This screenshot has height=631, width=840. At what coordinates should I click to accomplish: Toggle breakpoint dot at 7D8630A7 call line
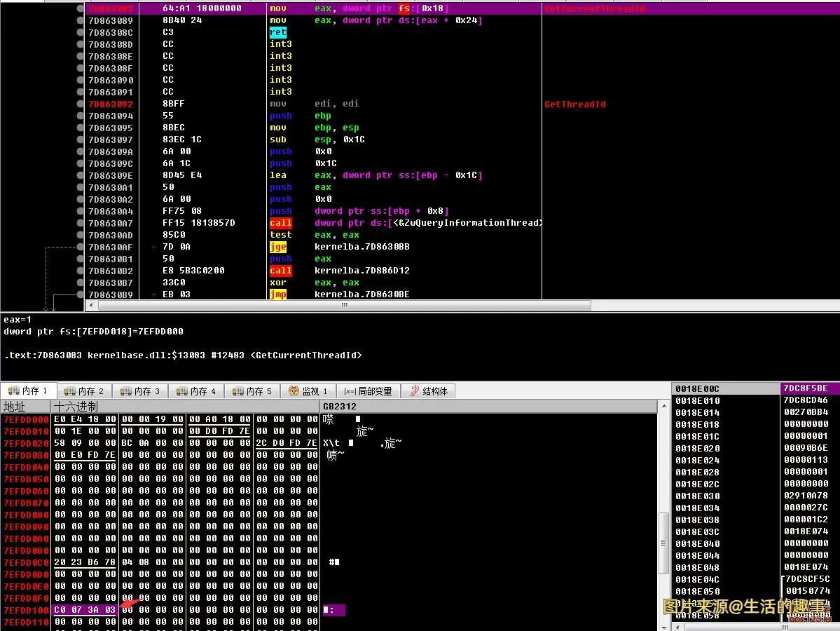pos(80,223)
